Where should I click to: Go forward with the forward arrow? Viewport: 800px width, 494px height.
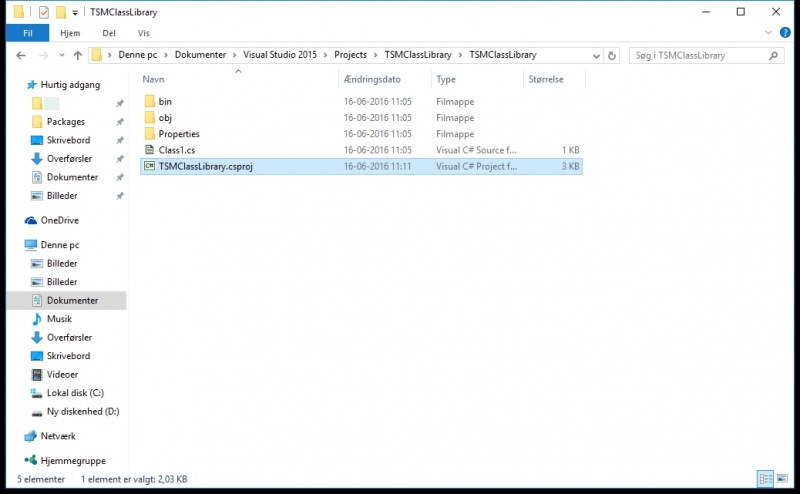43,55
